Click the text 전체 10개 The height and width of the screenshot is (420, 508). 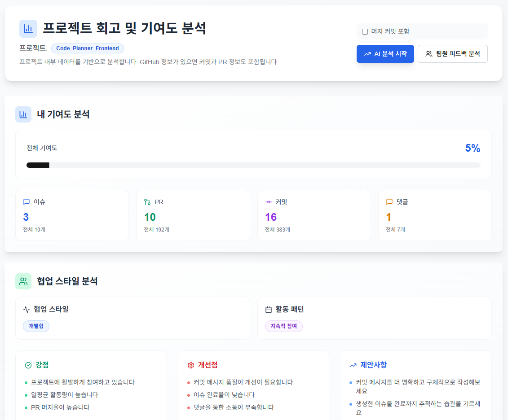(34, 230)
